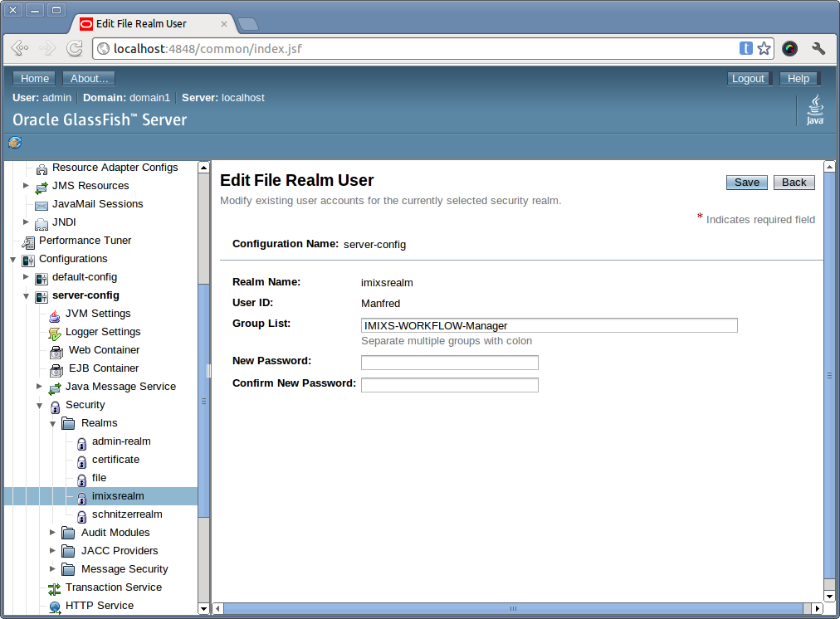Click the JavaMail Sessions envelope icon

pyautogui.click(x=42, y=206)
